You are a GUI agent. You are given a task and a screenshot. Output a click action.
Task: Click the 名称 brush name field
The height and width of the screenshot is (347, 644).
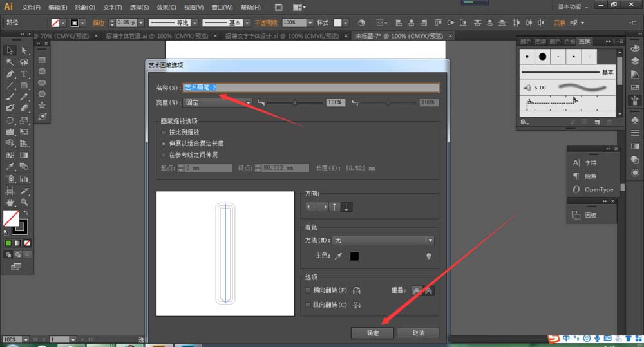pyautogui.click(x=311, y=88)
